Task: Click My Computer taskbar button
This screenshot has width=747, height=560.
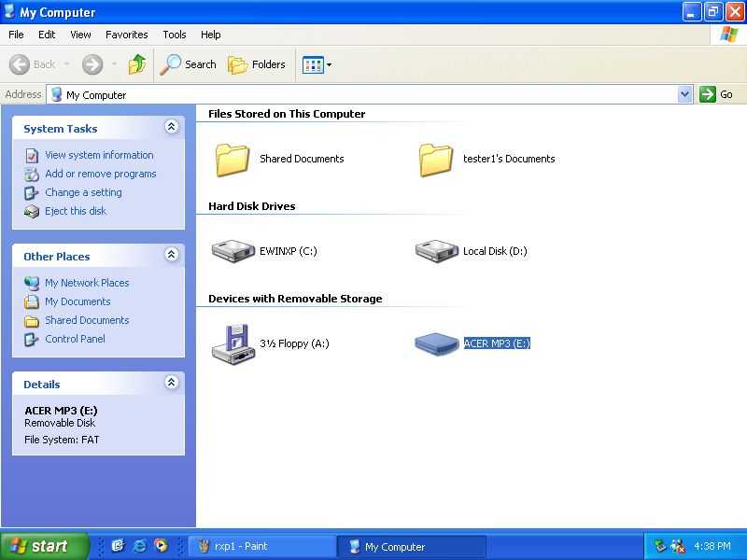Action: pyautogui.click(x=412, y=546)
